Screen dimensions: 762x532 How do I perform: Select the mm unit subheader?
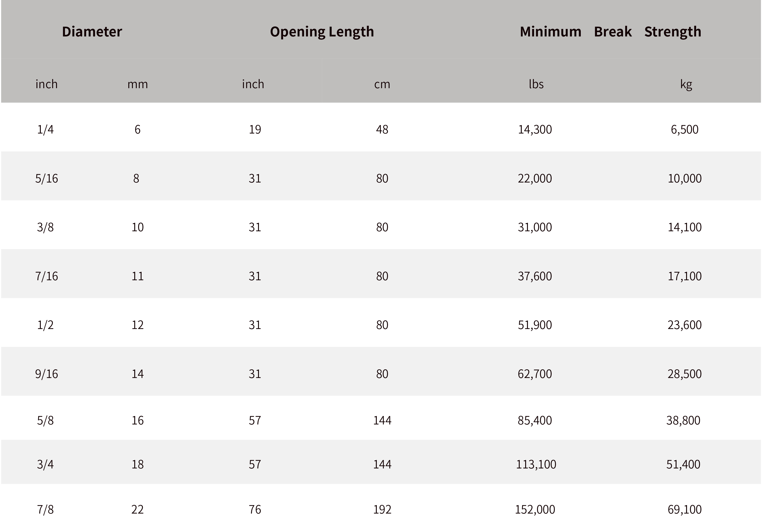(138, 85)
